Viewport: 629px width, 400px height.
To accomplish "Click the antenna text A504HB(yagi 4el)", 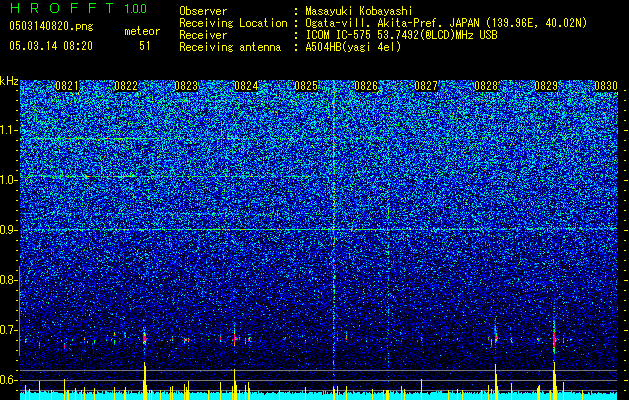I will tap(353, 47).
